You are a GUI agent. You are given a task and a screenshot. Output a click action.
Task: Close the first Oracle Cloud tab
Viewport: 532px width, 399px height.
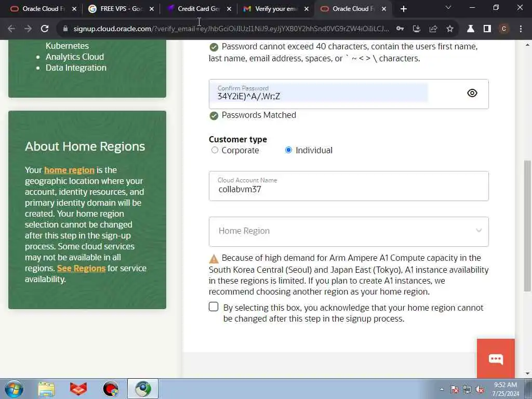[x=74, y=9]
